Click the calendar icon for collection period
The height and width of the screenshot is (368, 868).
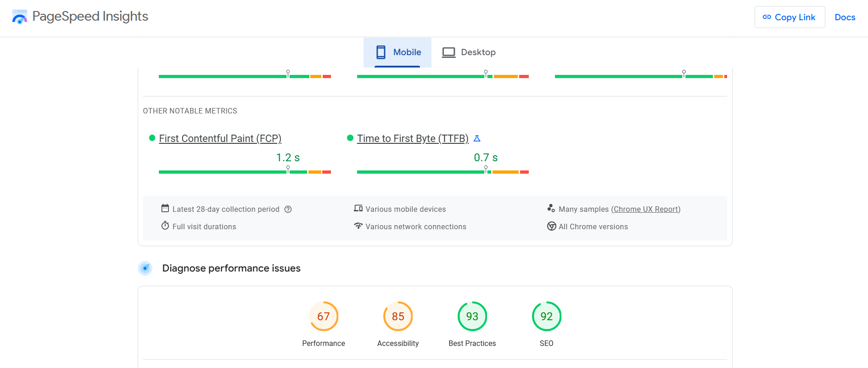coord(165,209)
